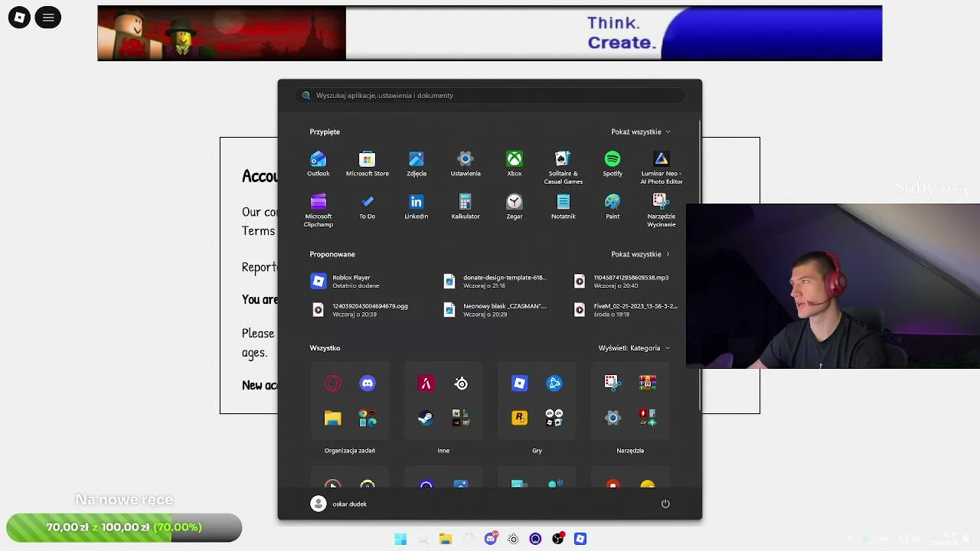Screen dimensions: 980x551
Task: Expand Pokaż wszystkie for Przypięte apps
Action: click(641, 132)
